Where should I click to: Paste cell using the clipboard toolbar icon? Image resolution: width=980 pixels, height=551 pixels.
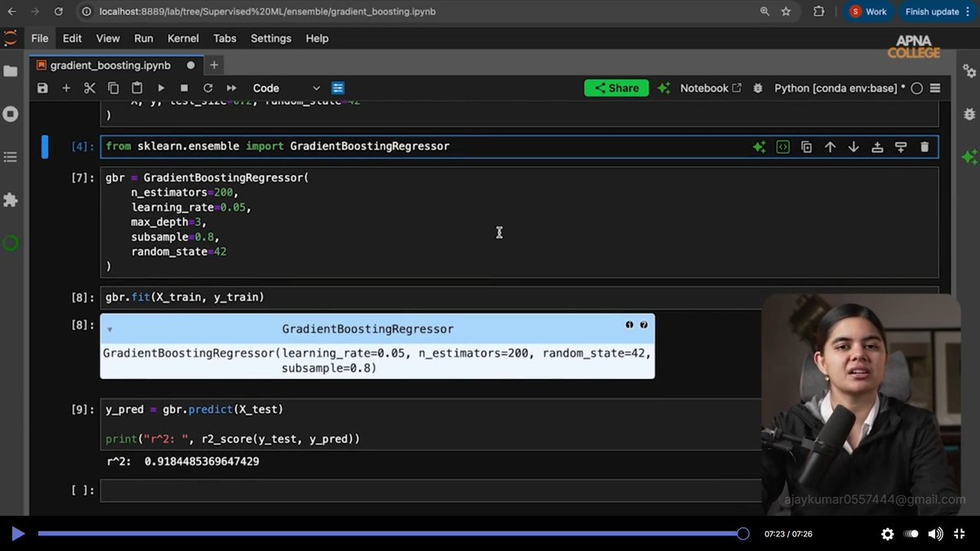tap(137, 88)
